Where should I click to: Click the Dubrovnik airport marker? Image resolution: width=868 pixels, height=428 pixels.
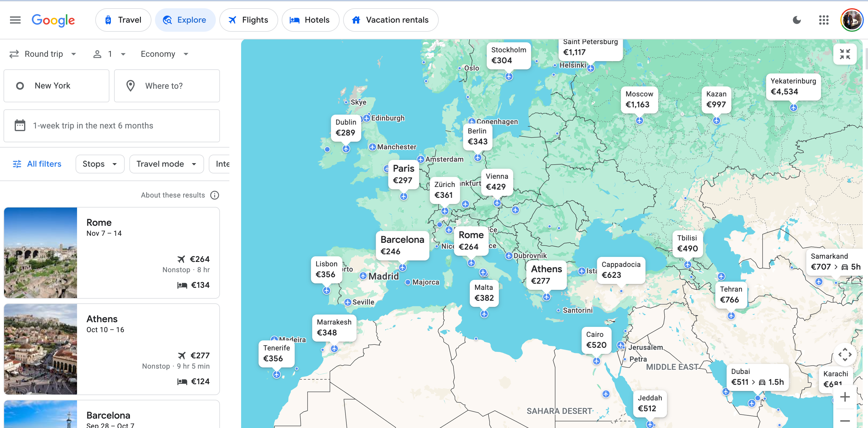[509, 256]
